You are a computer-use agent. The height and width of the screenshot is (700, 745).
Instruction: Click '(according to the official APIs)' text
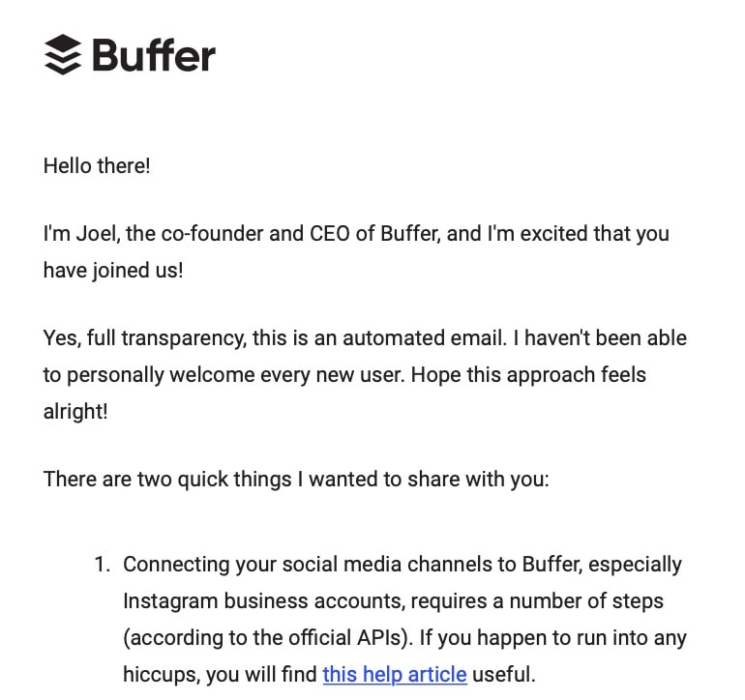point(268,638)
